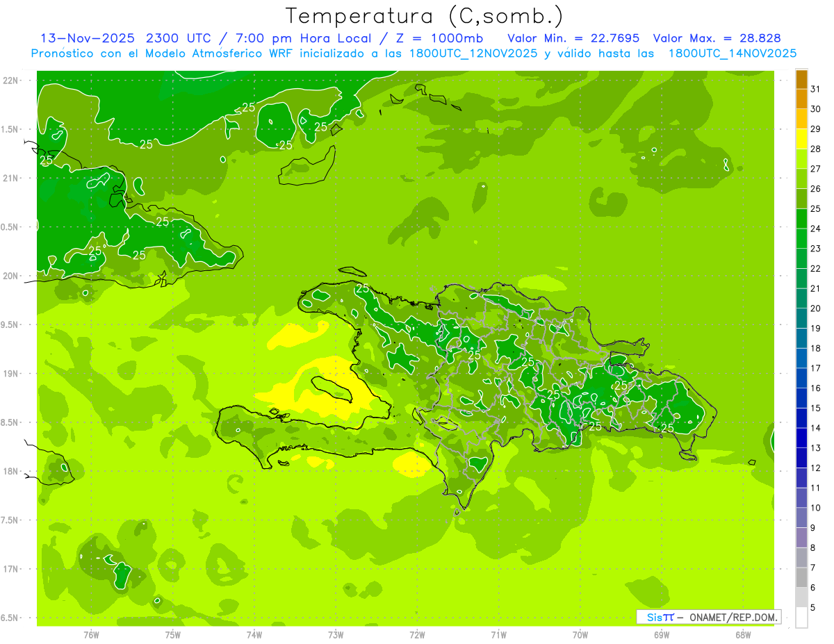Click the '20N' latitude label
Viewport: 834px width, 644px height.
click(x=11, y=276)
